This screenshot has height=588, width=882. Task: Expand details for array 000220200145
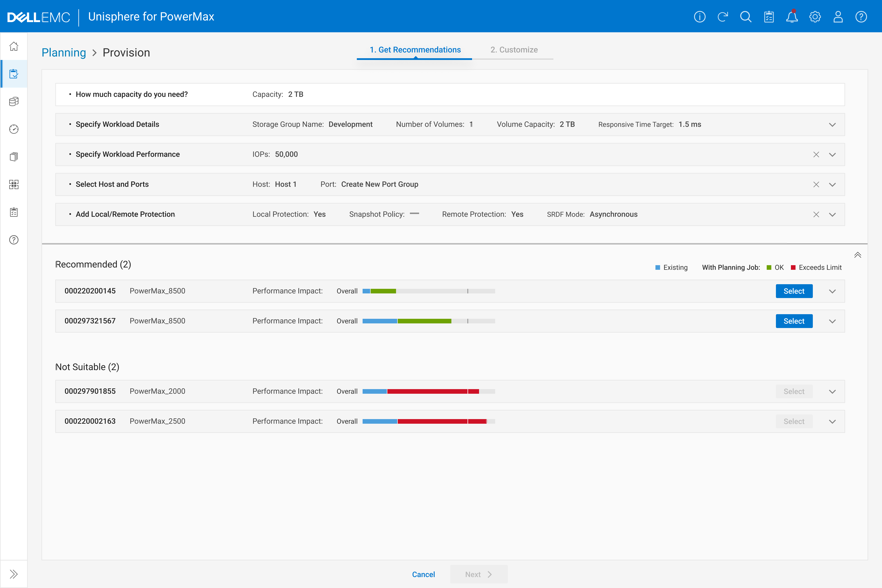tap(832, 291)
